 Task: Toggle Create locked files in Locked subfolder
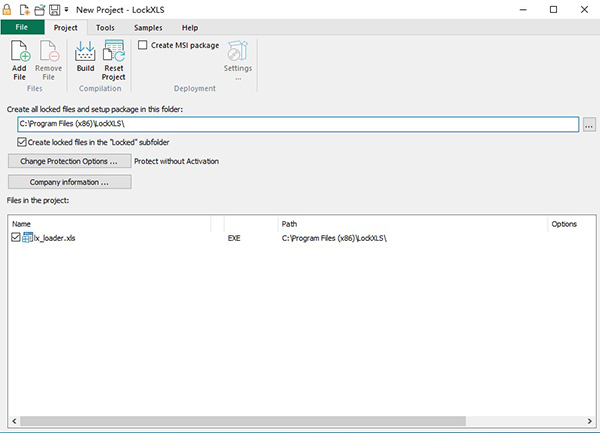(22, 142)
